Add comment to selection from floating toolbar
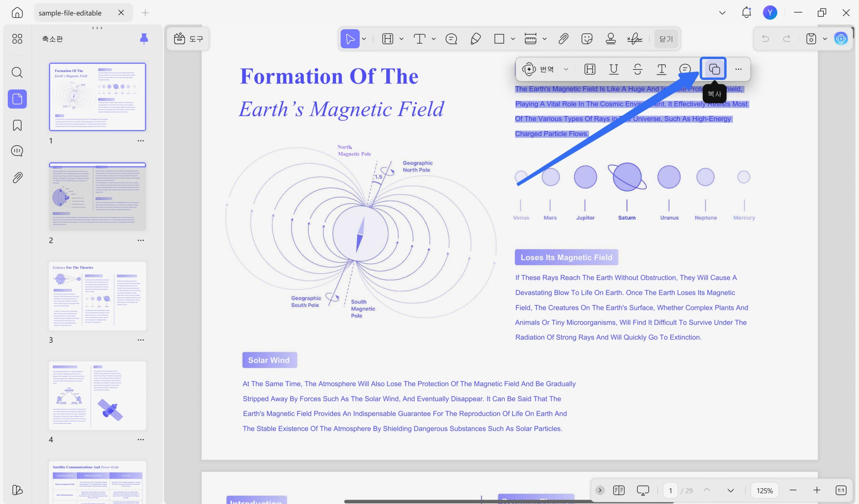 tap(685, 69)
